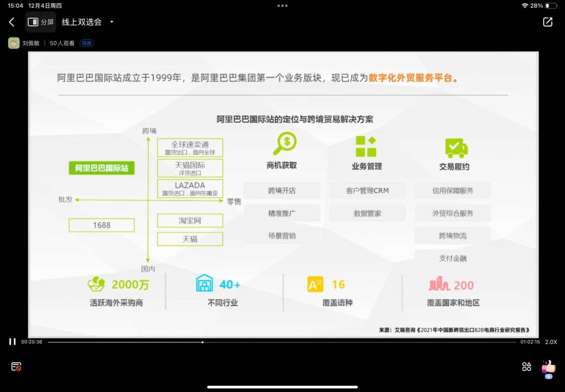The width and height of the screenshot is (565, 392).
Task: Open the 2.0X playback speed selector
Action: [551, 342]
